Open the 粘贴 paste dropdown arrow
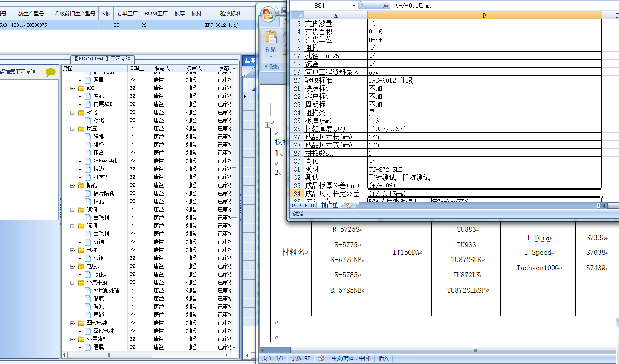Image resolution: width=619 pixels, height=364 pixels. click(271, 56)
